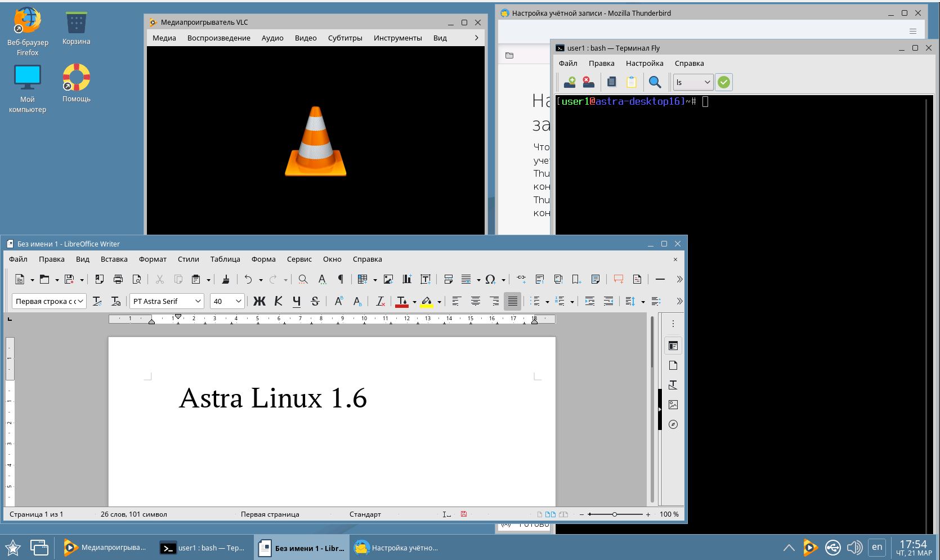The width and height of the screenshot is (940, 560).
Task: Enable strikethrough formatting
Action: 315,301
